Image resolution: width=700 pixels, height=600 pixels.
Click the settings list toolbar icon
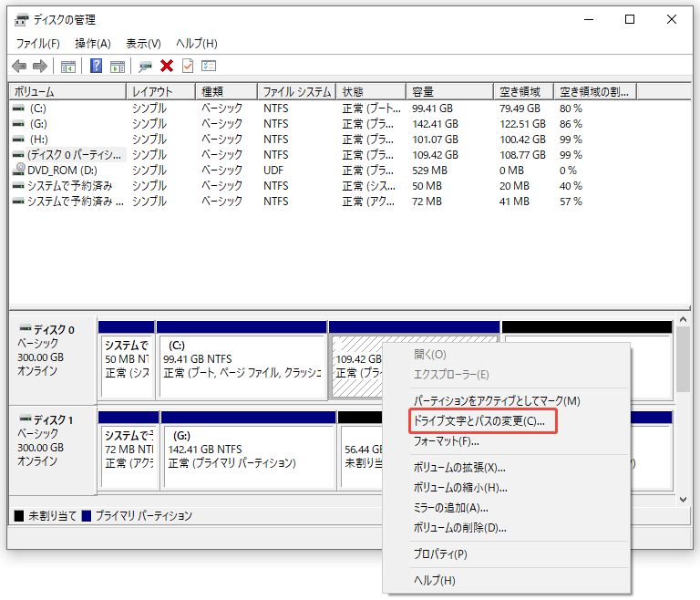click(209, 67)
